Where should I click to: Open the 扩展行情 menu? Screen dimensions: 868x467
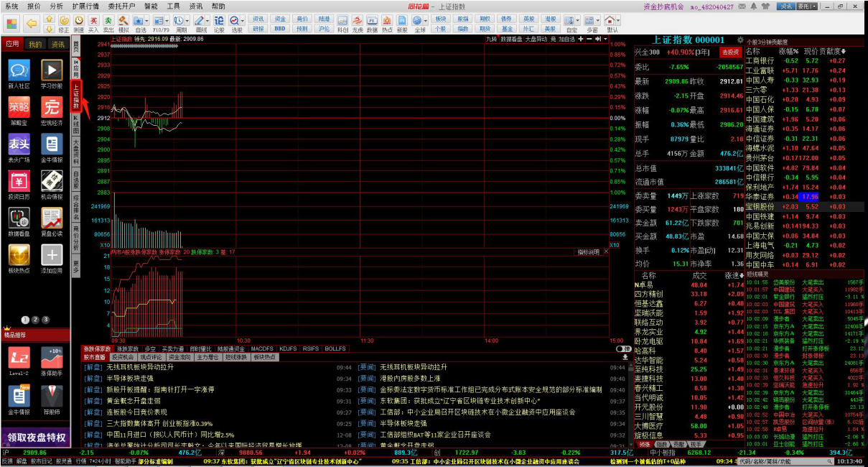pos(85,6)
